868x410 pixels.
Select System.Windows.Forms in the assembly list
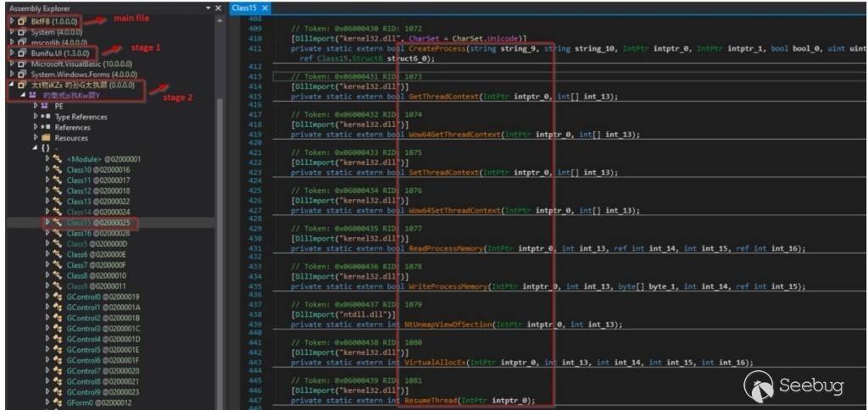[x=78, y=75]
